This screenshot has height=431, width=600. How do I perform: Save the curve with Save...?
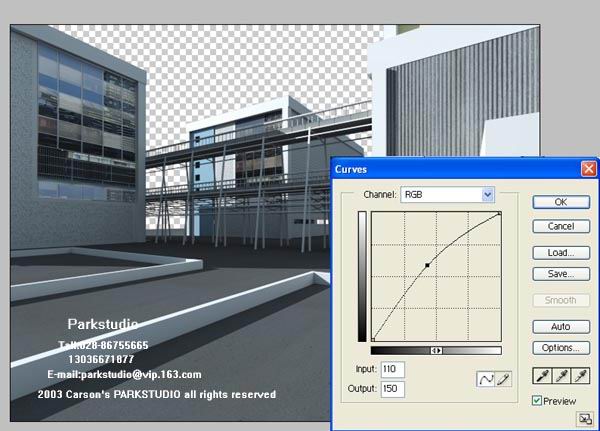tap(561, 274)
